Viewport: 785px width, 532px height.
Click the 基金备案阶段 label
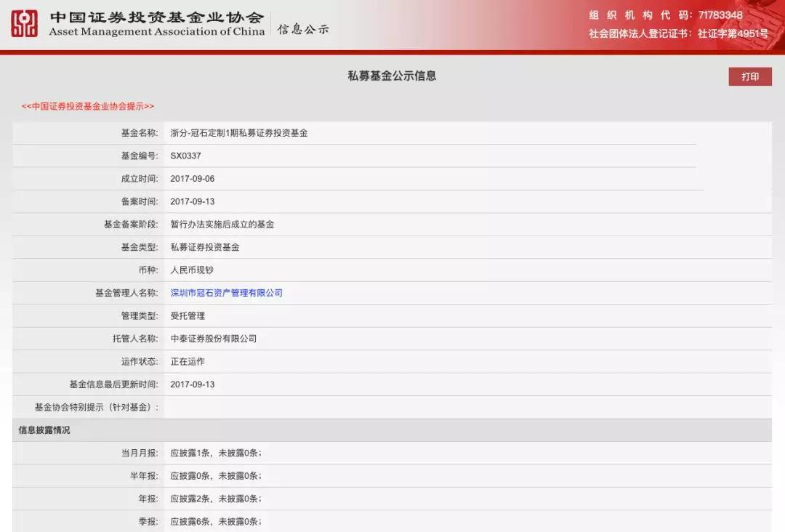coord(131,225)
